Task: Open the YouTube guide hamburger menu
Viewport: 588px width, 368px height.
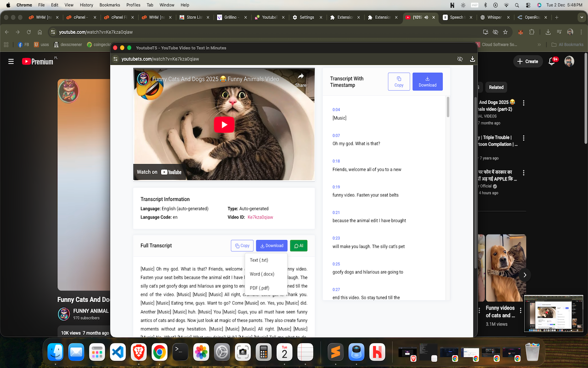Action: pyautogui.click(x=11, y=61)
